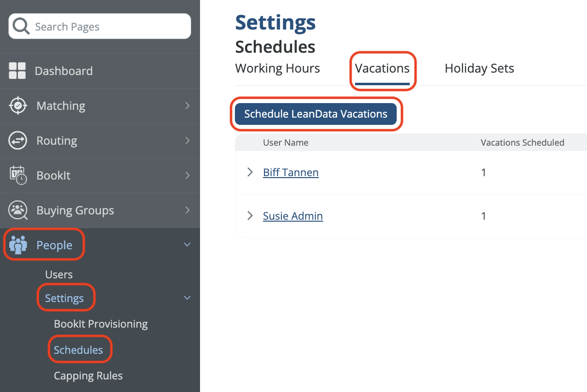Collapse the People section chevron
Viewport: 587px width, 392px height.
187,245
